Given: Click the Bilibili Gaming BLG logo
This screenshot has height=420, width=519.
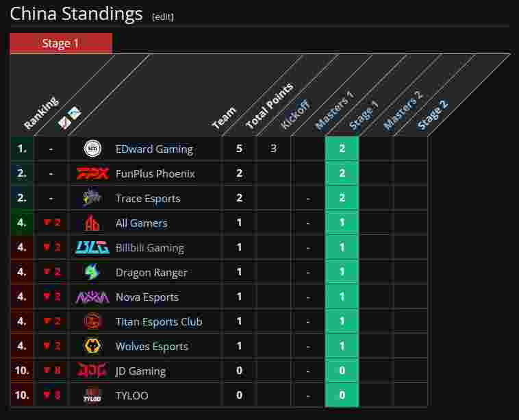Looking at the screenshot, I should point(92,247).
